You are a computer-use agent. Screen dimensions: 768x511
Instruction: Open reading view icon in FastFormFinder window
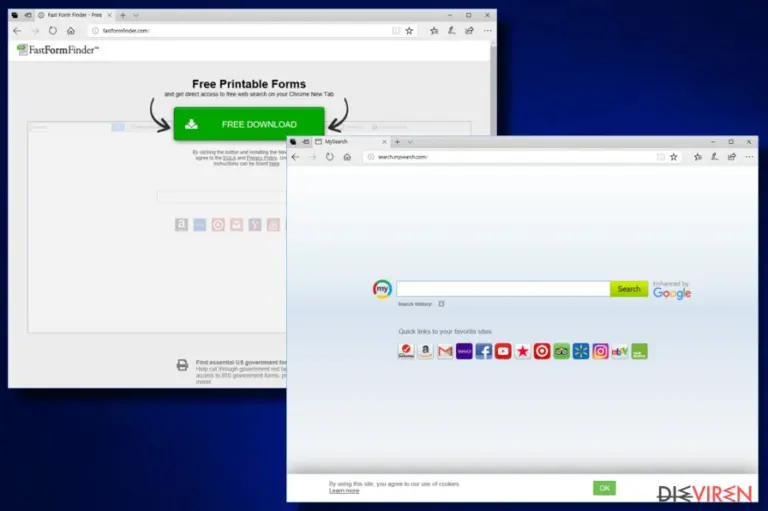click(396, 30)
